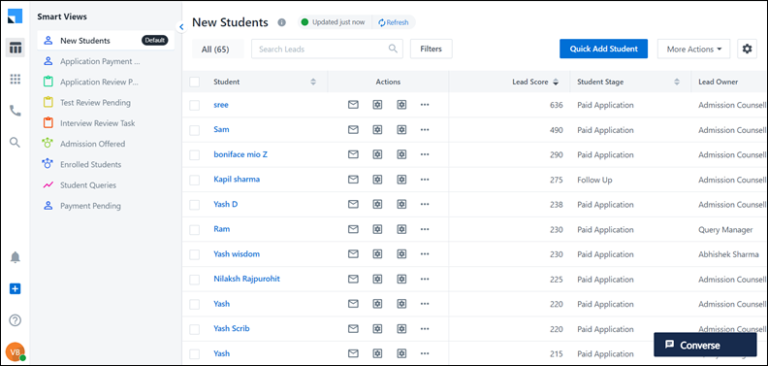
Task: Send email to sree via envelope icon
Action: click(x=353, y=105)
